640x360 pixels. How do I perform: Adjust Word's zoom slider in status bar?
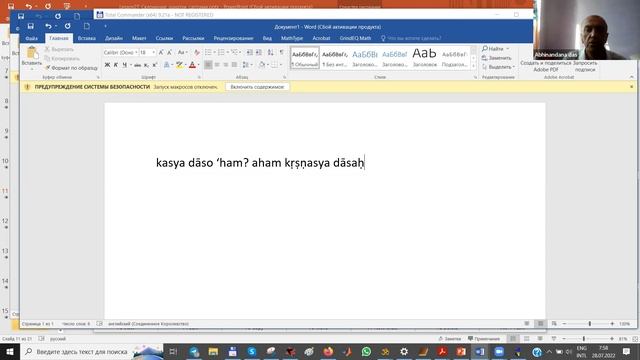589,324
